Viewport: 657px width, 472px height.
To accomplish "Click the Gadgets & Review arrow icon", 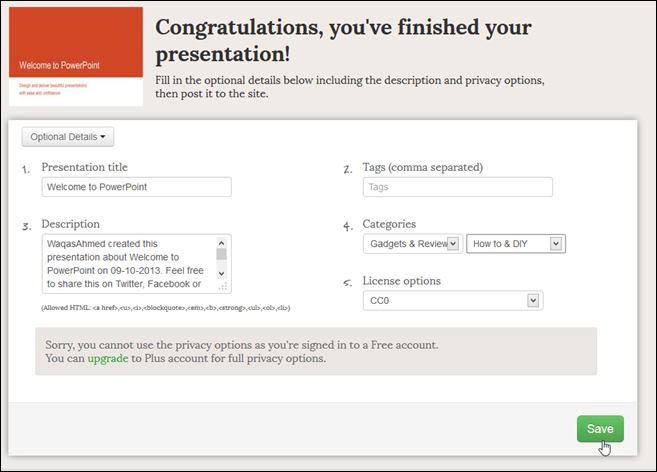I will pyautogui.click(x=453, y=244).
